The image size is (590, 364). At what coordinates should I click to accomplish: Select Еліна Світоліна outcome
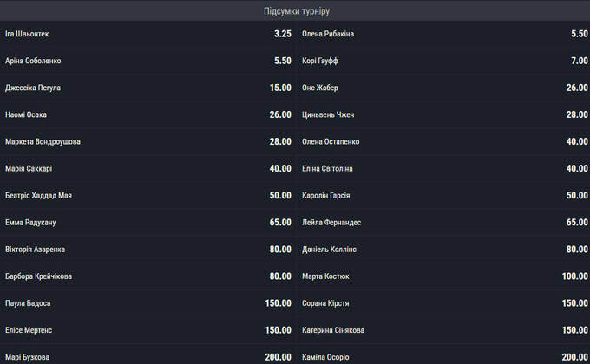[444, 168]
